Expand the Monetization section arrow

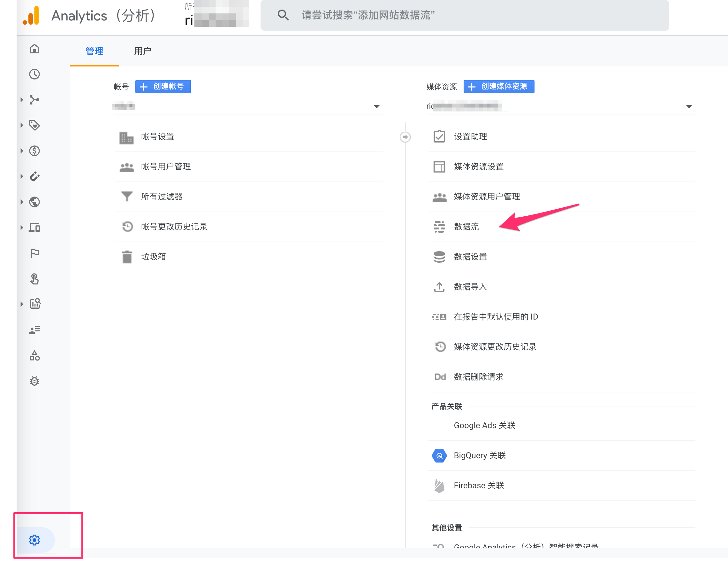tap(22, 151)
